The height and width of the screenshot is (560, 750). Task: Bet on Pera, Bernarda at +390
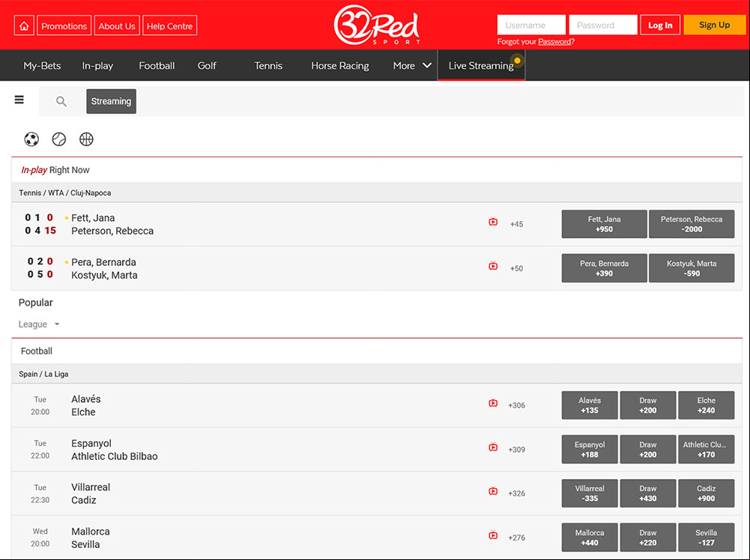coord(604,268)
